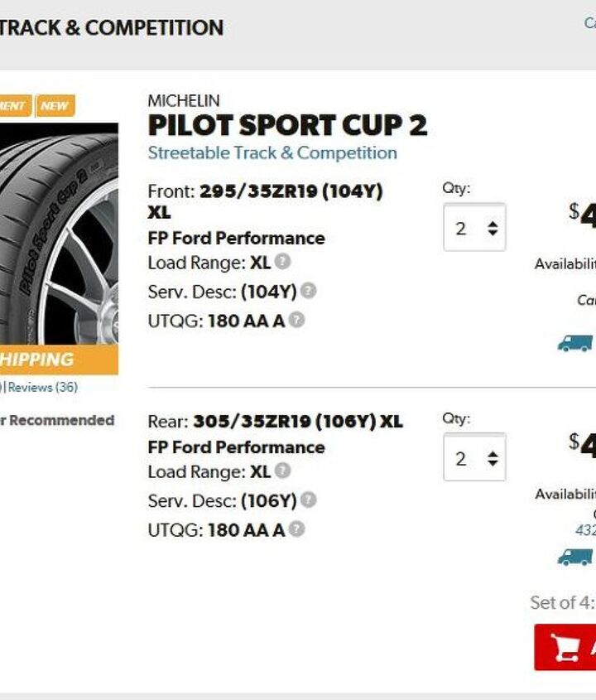
Task: Click the Streetable Track & Competition link
Action: (272, 153)
